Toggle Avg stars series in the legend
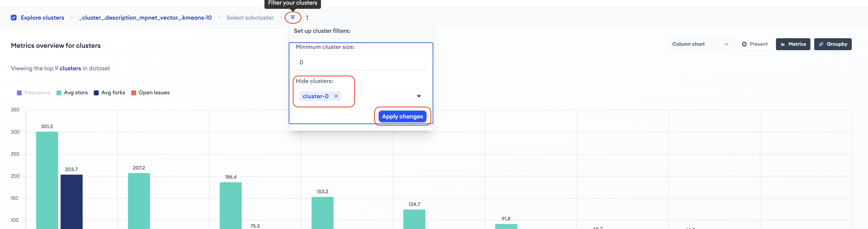 [x=72, y=93]
